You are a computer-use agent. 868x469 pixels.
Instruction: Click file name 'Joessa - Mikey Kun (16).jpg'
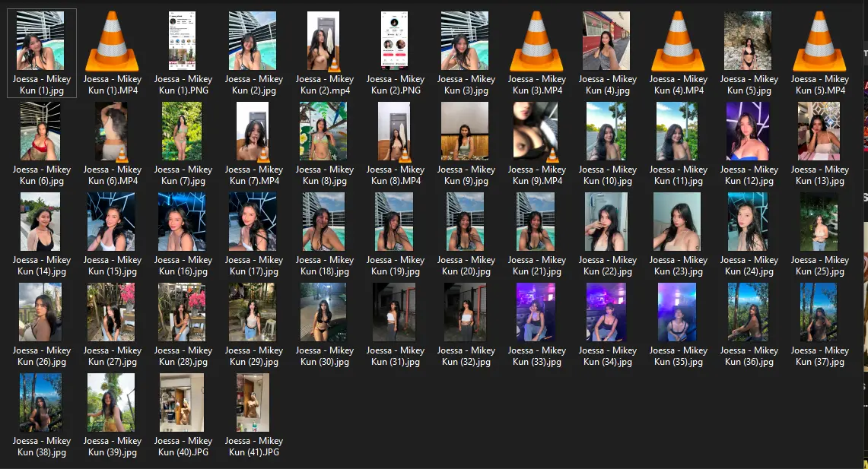pyautogui.click(x=183, y=265)
